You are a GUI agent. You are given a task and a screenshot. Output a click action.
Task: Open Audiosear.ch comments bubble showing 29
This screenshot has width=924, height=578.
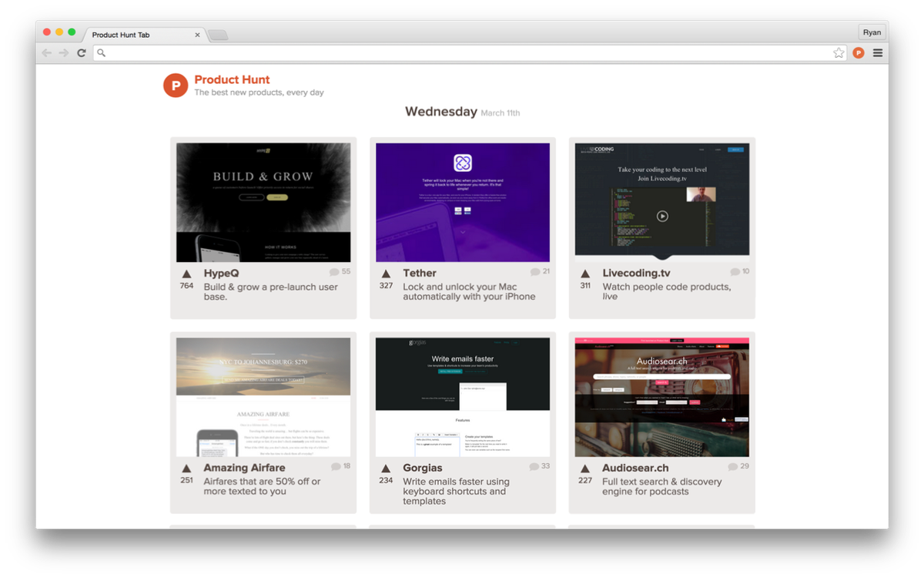coord(739,466)
